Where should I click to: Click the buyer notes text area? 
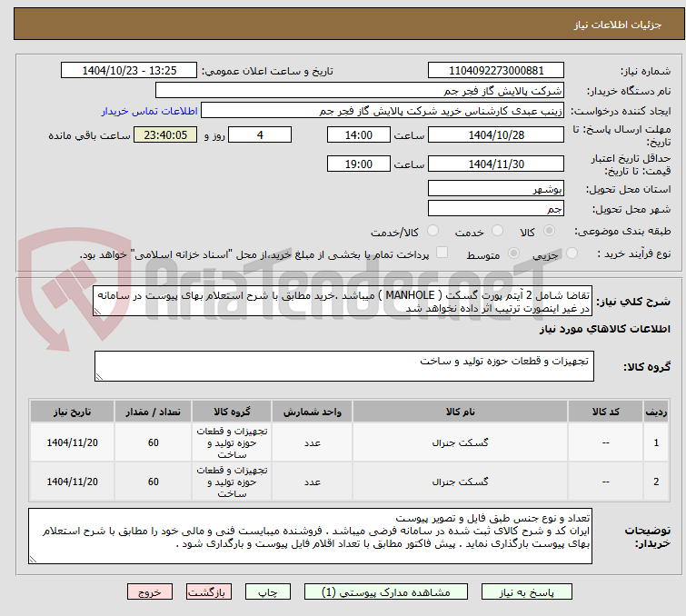[x=310, y=536]
